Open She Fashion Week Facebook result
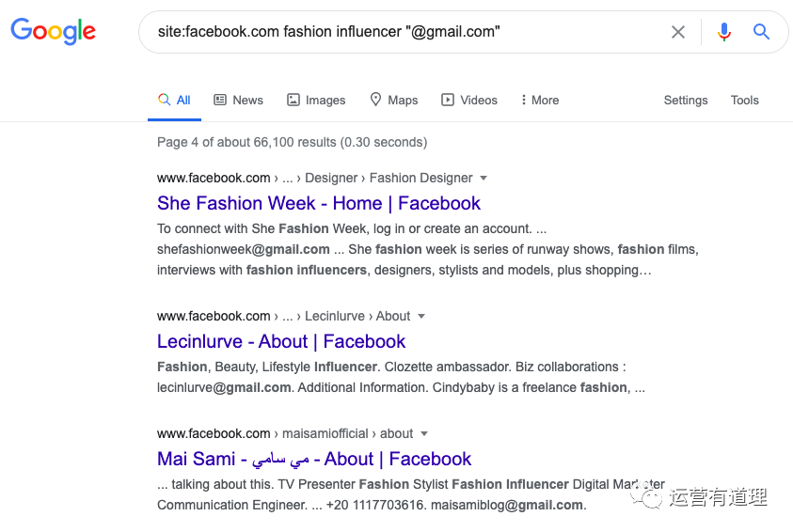Viewport: 793px width, 532px height. point(319,203)
